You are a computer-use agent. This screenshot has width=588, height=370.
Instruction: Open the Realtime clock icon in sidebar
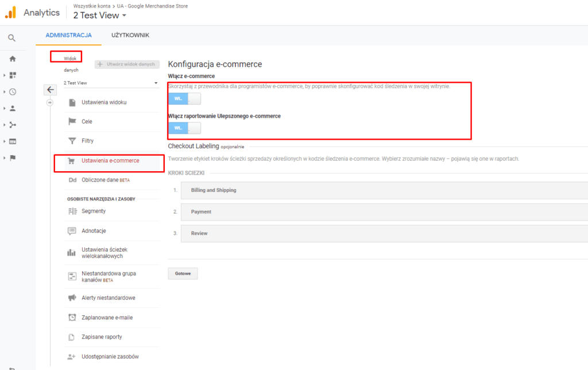point(13,91)
